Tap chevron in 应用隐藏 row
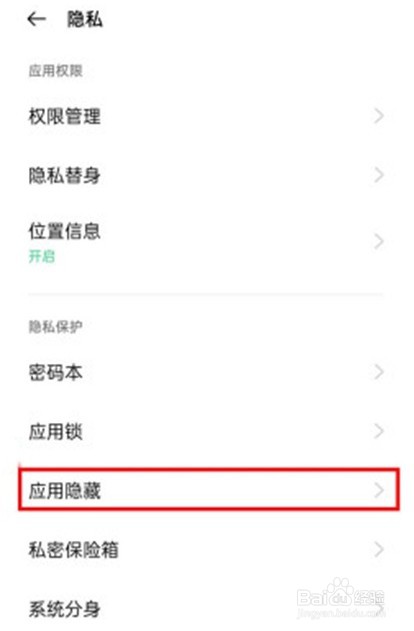This screenshot has width=414, height=631. [x=379, y=490]
